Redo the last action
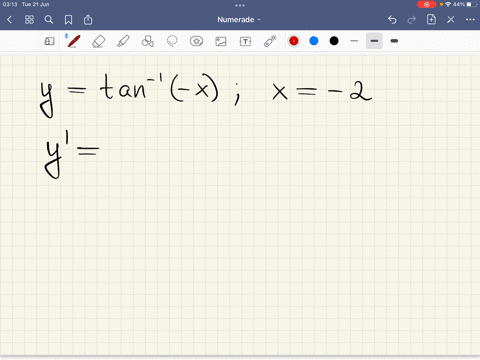The height and width of the screenshot is (360, 480). tap(412, 20)
